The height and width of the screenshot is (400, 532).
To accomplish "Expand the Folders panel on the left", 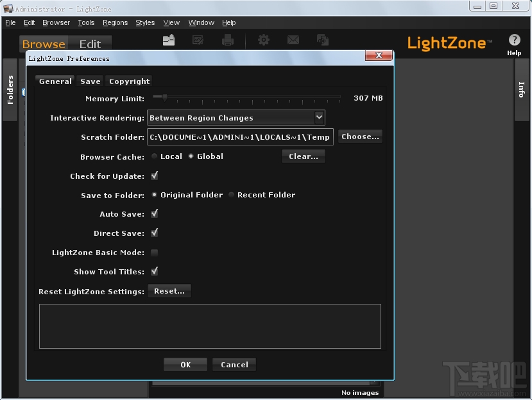I will click(10, 85).
